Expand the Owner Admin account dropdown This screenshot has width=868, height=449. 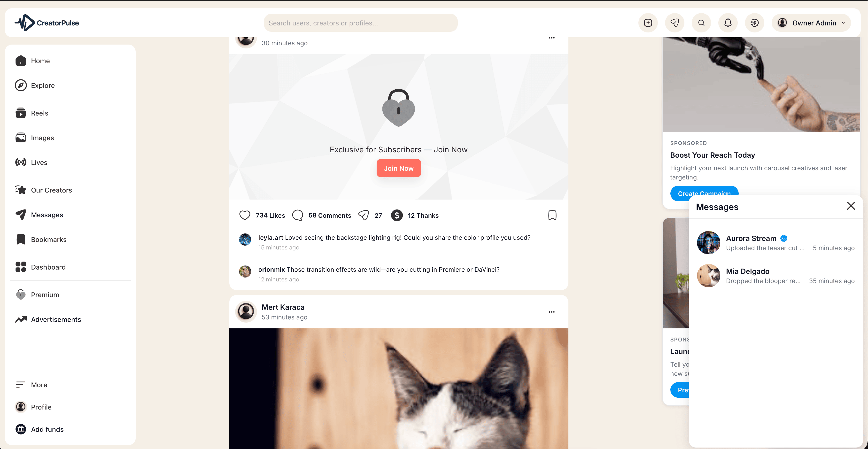(811, 23)
